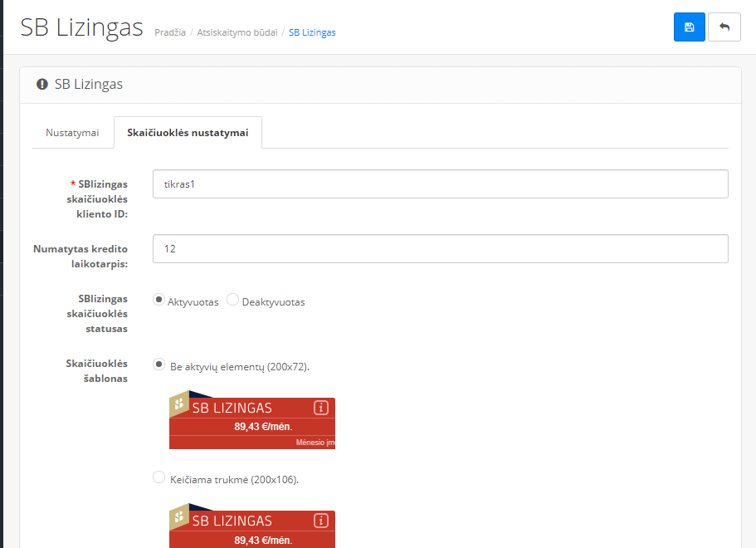Screen dimensions: 756x548
Task: Select Skaičiuoklės nustatymai tab
Action: [x=188, y=133]
